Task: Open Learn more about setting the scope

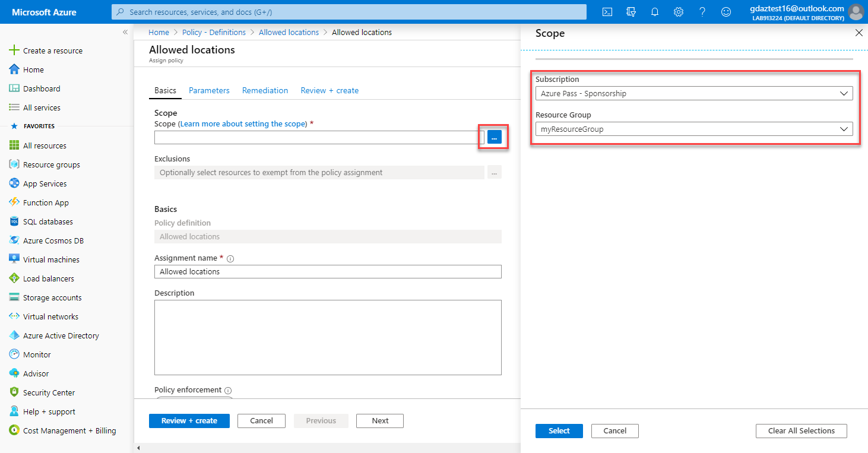Action: coord(243,124)
